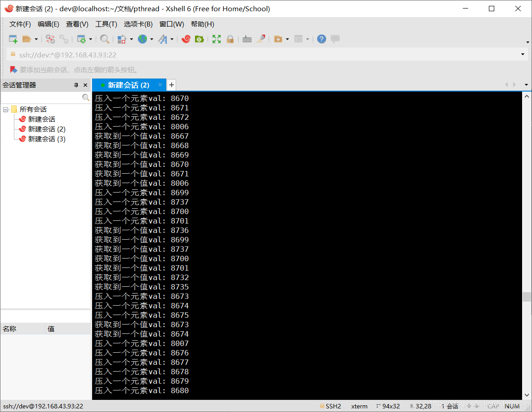Close the 新建会话 (2) tab
This screenshot has width=532, height=412.
point(160,85)
